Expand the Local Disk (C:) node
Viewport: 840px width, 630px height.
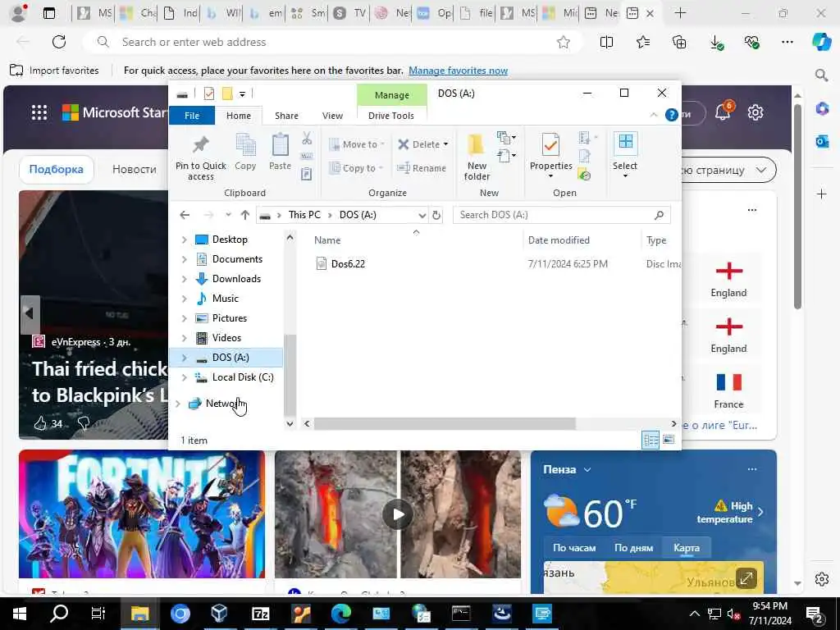pyautogui.click(x=185, y=377)
